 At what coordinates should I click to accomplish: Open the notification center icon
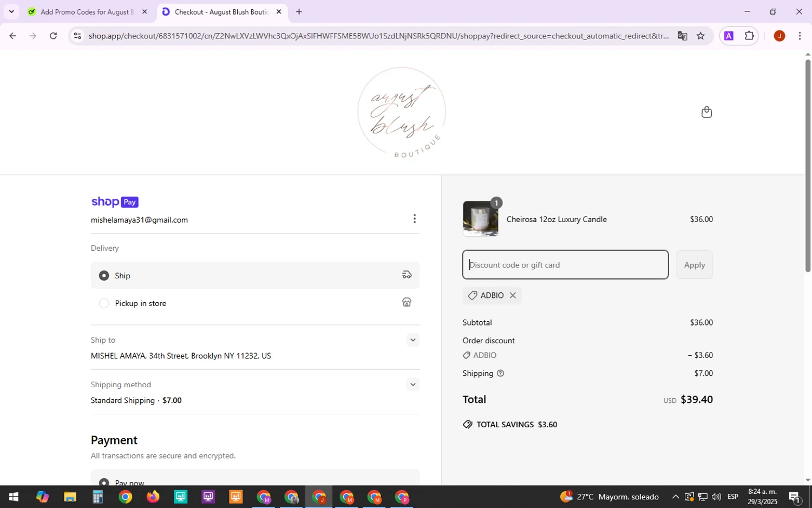click(795, 497)
